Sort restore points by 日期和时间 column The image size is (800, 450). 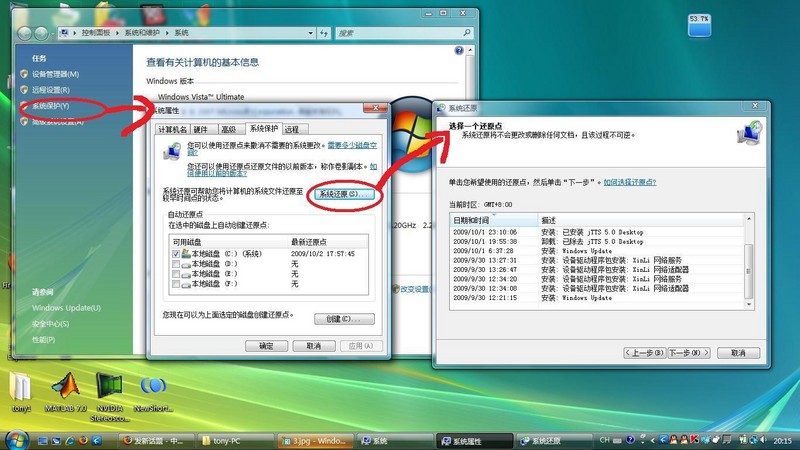click(494, 220)
